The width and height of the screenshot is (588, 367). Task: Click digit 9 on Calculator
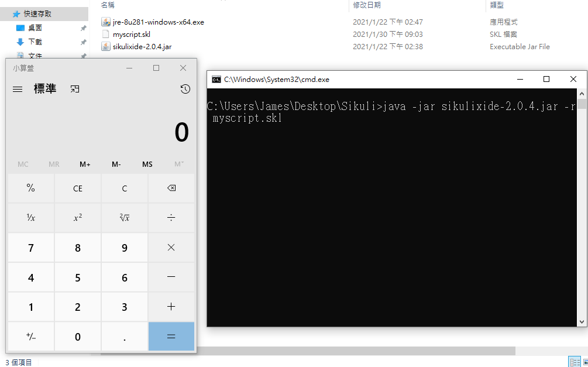tap(125, 247)
